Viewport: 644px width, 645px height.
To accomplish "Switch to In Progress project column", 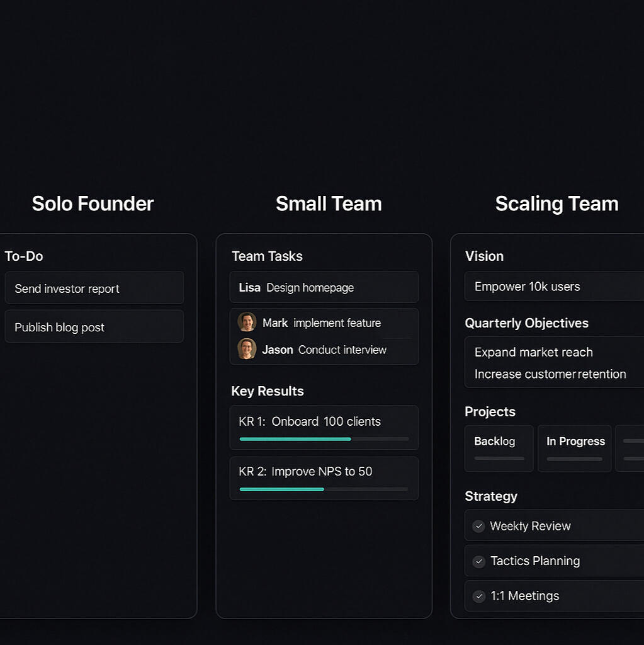I will tap(575, 448).
